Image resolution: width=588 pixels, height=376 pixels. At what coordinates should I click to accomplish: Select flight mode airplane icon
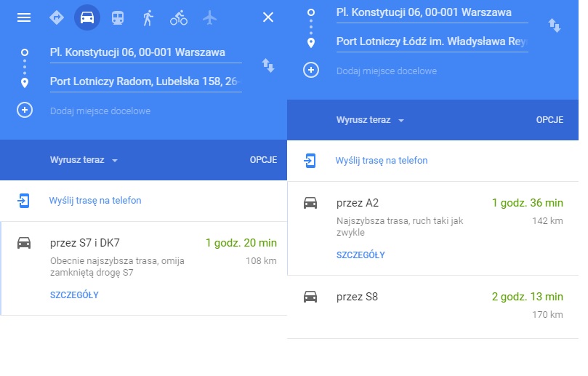[209, 17]
